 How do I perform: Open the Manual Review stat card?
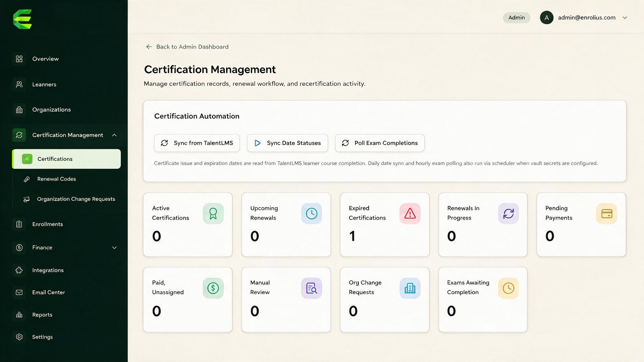pyautogui.click(x=286, y=299)
